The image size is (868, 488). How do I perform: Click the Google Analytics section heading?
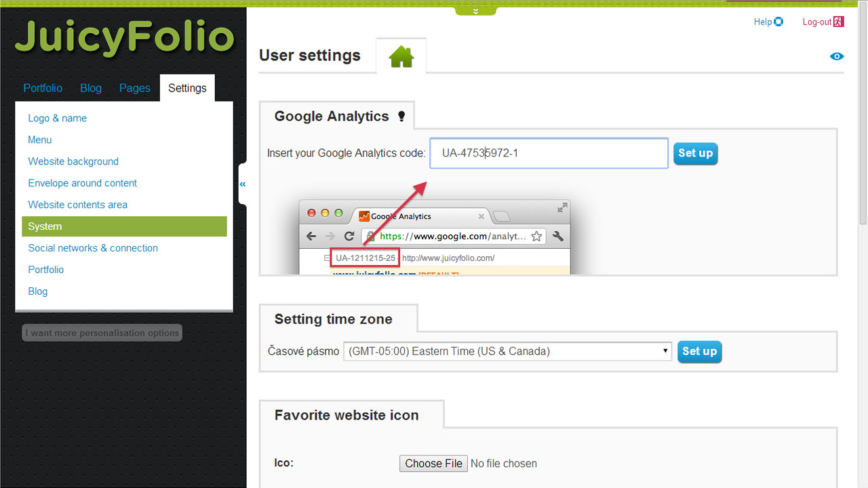click(332, 116)
